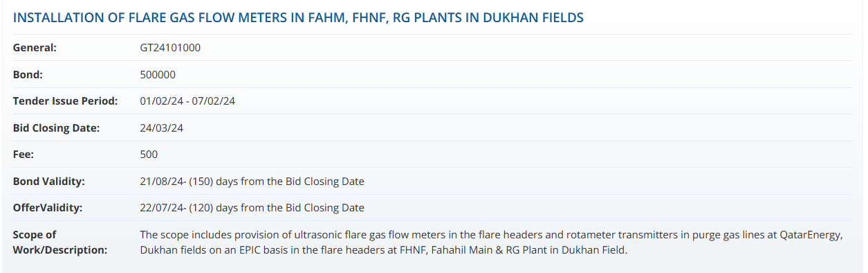Click the Scope of Work/Description label
The width and height of the screenshot is (868, 273).
point(60,243)
